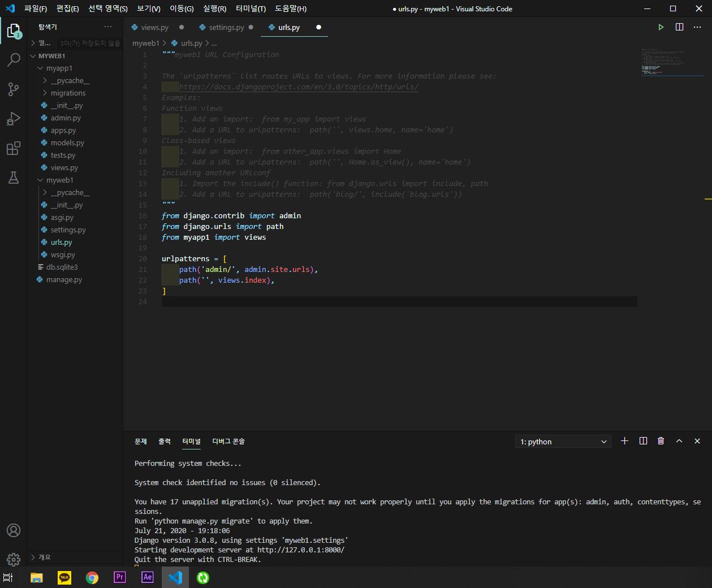The image size is (712, 588).
Task: Open After Effects from taskbar
Action: [x=148, y=577]
